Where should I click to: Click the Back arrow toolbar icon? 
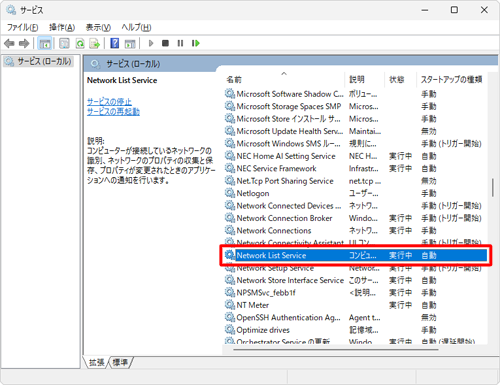pos(9,43)
